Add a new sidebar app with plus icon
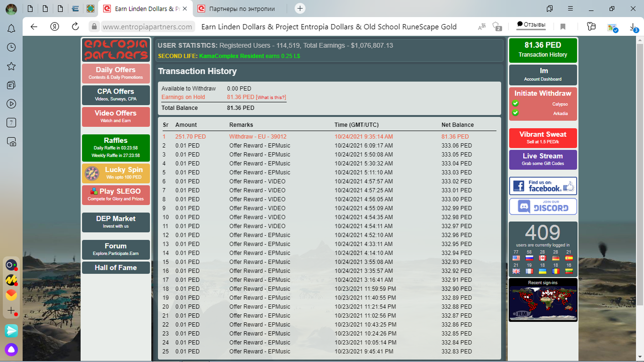Screen dimensions: 644x362 click(x=11, y=311)
